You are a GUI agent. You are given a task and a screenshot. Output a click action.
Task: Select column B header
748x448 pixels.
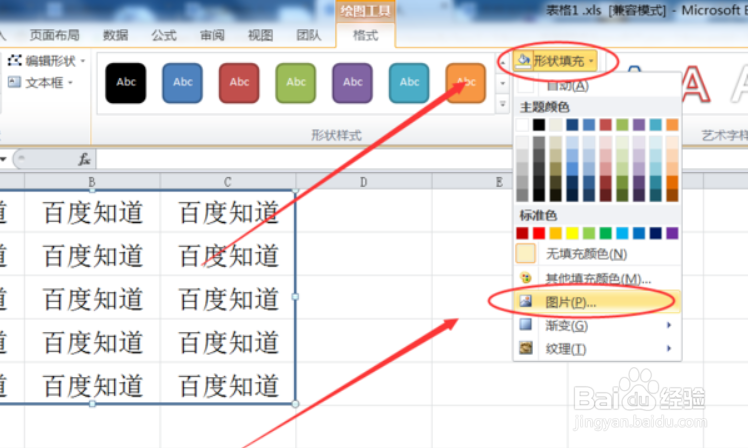[x=92, y=182]
